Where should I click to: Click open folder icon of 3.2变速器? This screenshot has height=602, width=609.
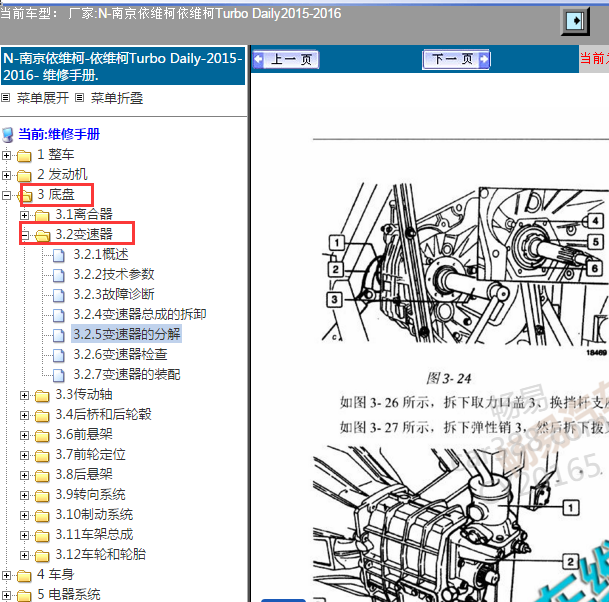(42, 235)
